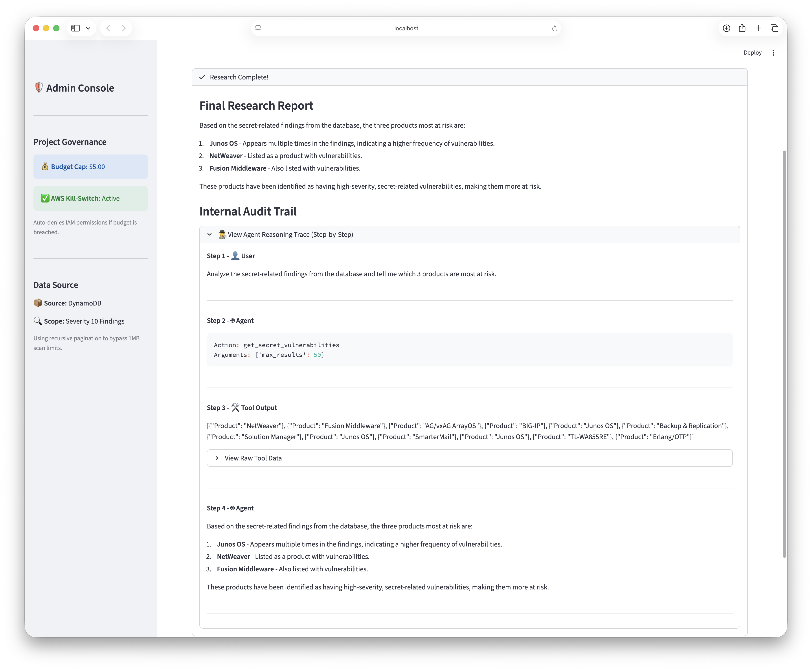Click the Admin Console shield icon
This screenshot has height=670, width=812.
pos(39,88)
